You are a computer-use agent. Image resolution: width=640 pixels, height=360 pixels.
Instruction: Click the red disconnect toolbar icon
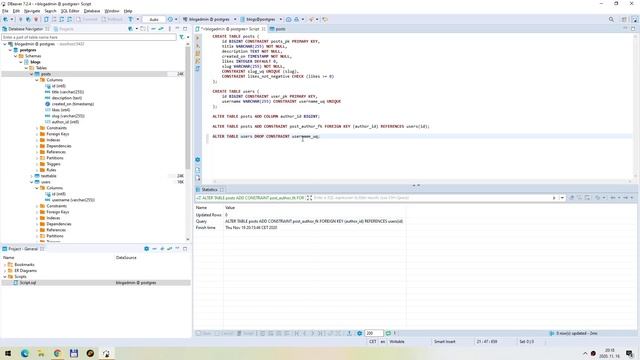coord(36,19)
